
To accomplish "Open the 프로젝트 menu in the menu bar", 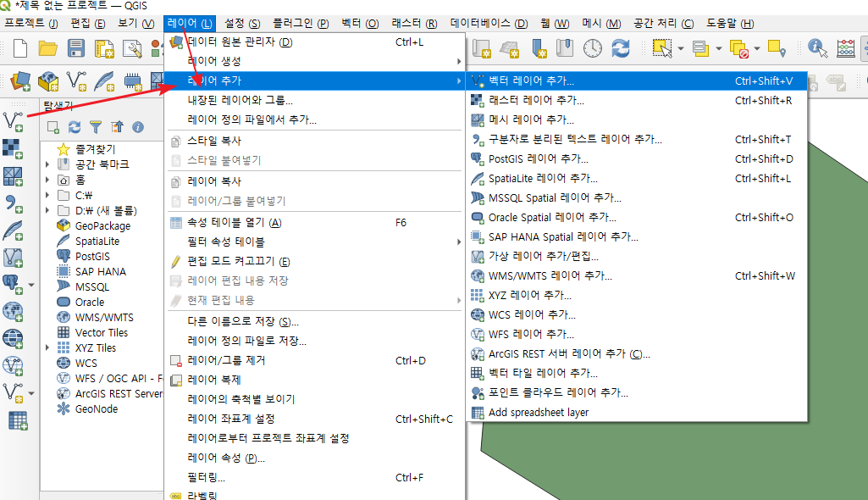I will point(31,23).
